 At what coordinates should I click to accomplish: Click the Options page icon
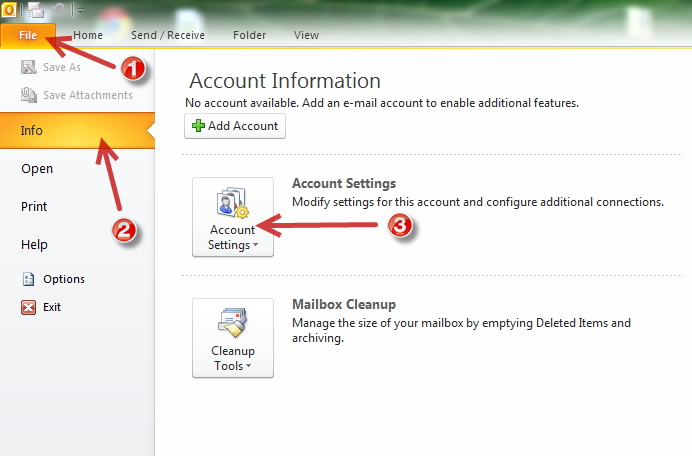28,279
